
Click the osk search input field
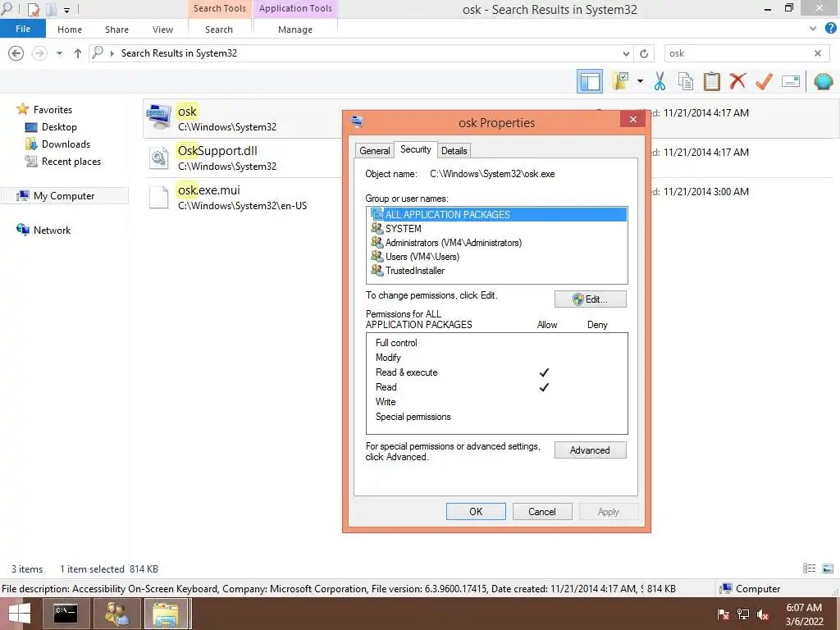coord(738,53)
